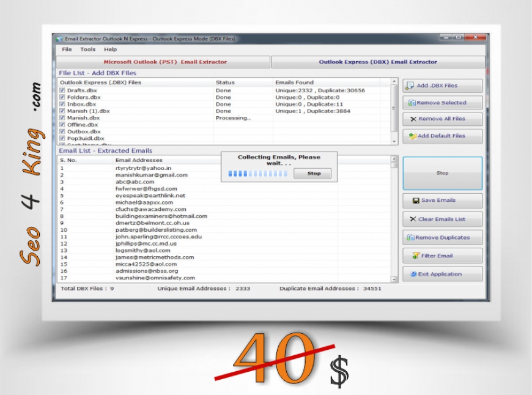Select email john.sperling@rrcc.cccoes.edu
Image resolution: width=532 pixels, height=395 pixels.
click(x=158, y=237)
